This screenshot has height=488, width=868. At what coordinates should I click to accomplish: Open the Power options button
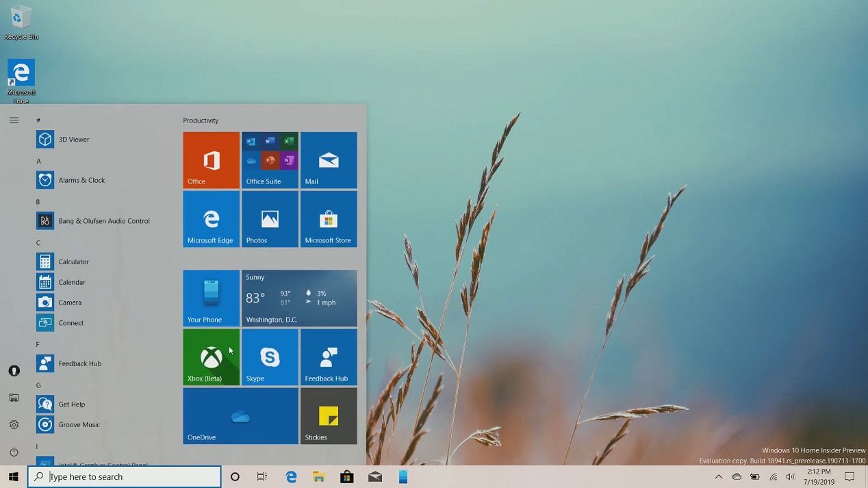point(14,452)
